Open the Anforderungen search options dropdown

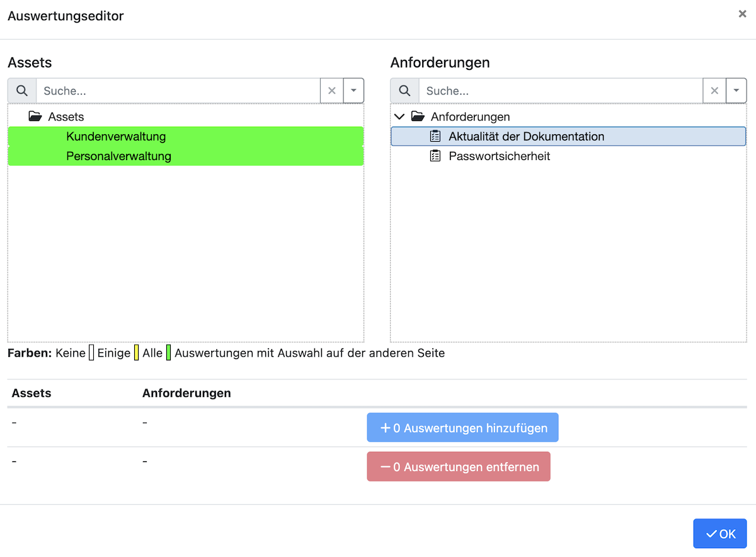click(x=736, y=90)
